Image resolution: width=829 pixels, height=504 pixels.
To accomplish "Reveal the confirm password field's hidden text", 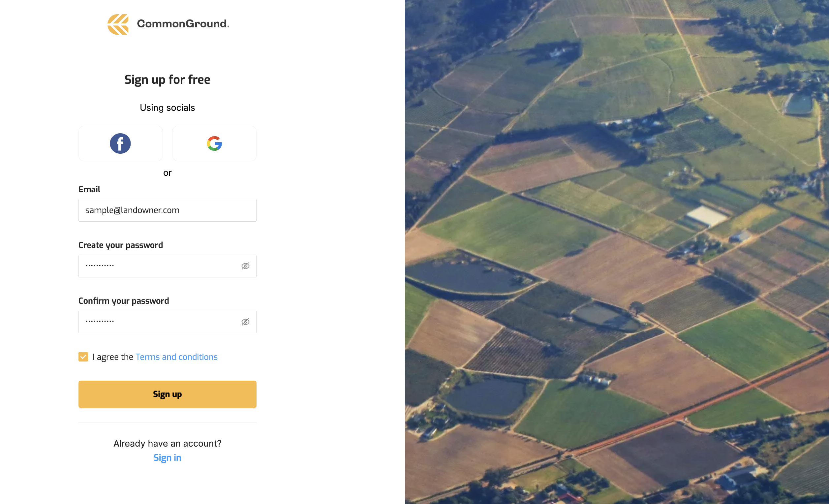I will [245, 322].
